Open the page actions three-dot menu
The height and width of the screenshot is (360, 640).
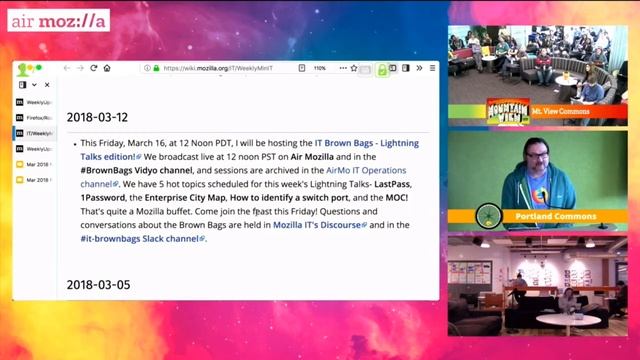pos(343,68)
